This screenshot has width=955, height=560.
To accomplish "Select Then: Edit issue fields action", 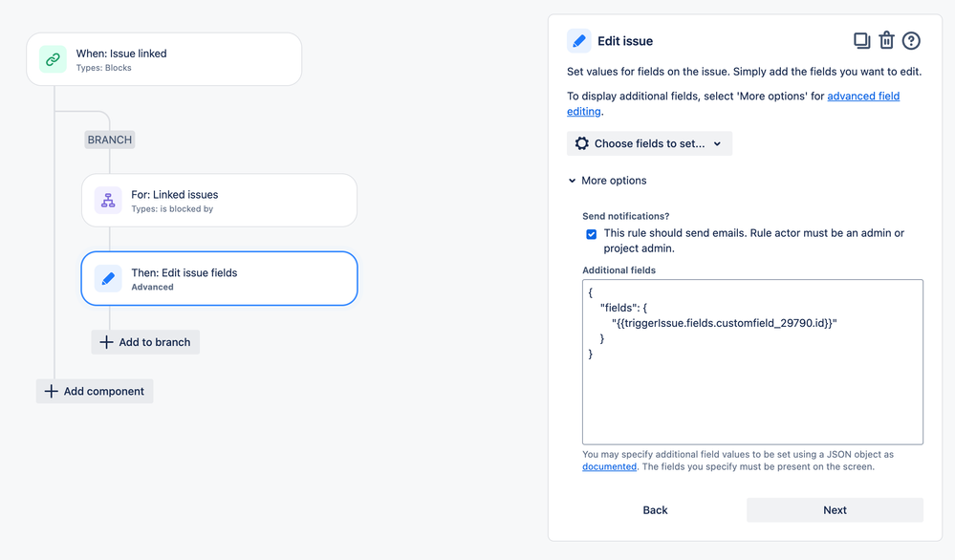I will (219, 279).
